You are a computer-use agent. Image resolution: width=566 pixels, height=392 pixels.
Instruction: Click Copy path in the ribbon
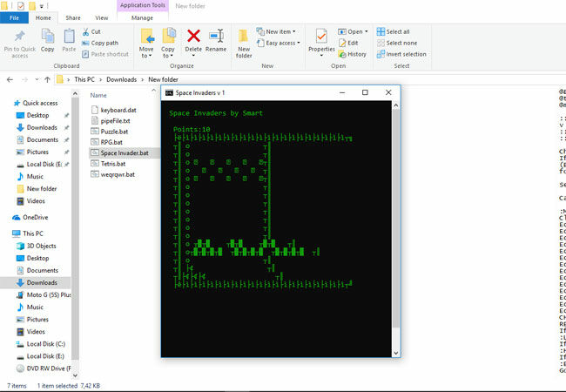coord(100,43)
